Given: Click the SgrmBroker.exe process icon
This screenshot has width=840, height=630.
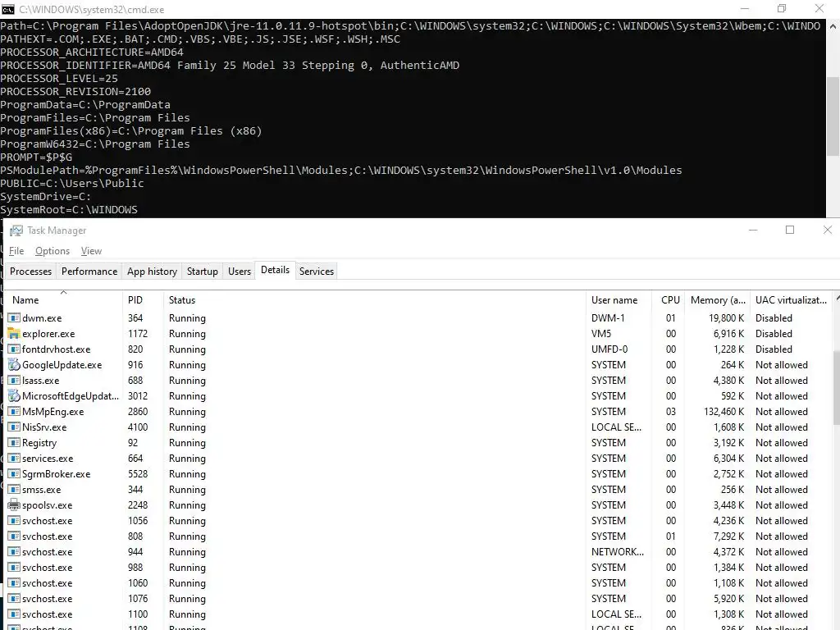Looking at the screenshot, I should (x=14, y=473).
